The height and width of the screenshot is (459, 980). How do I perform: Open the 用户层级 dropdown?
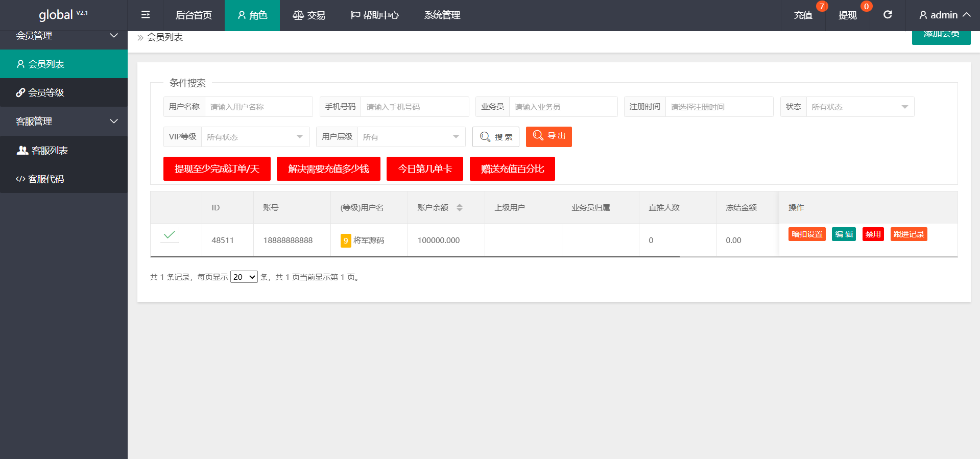[x=411, y=137]
